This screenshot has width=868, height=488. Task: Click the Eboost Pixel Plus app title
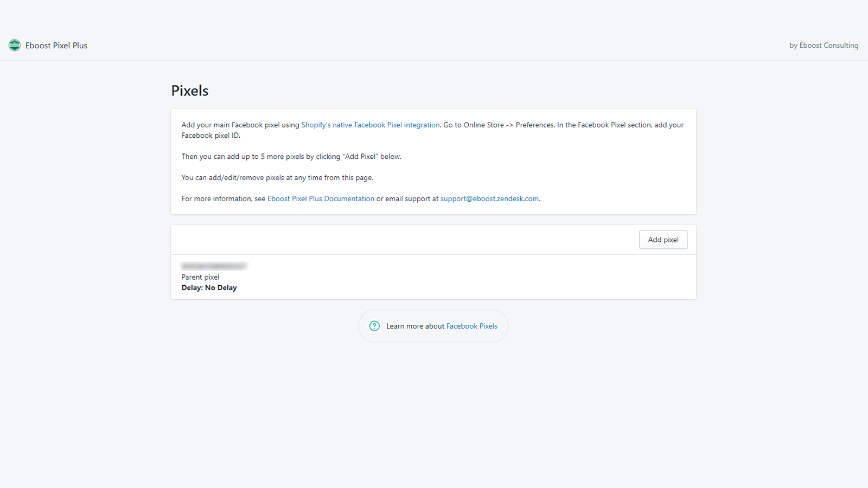[x=56, y=46]
